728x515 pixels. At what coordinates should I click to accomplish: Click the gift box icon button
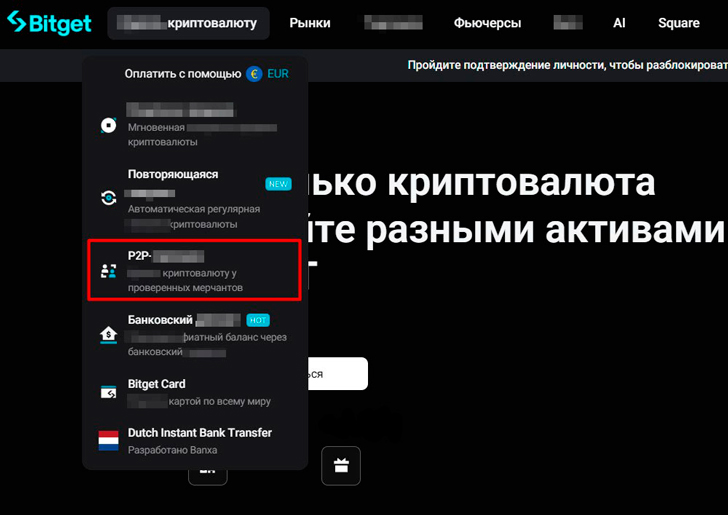point(341,466)
